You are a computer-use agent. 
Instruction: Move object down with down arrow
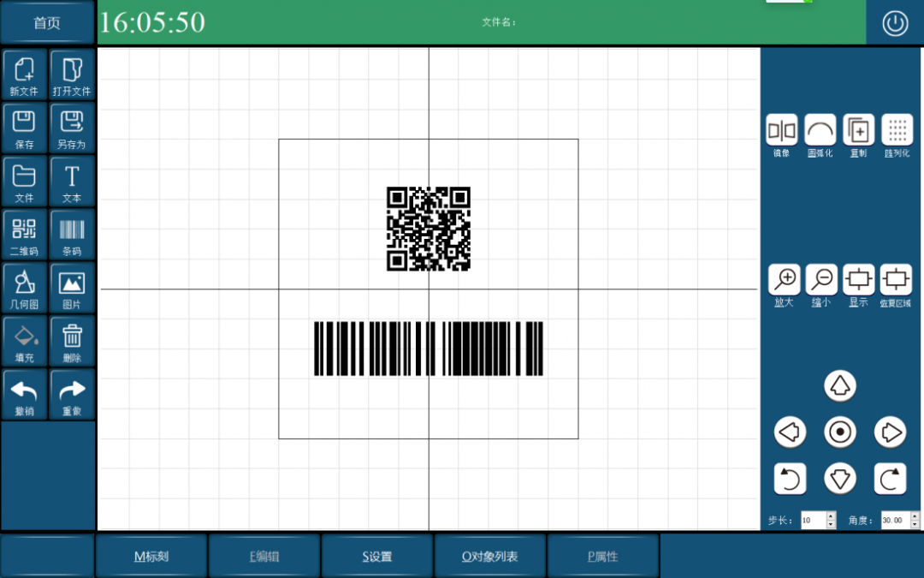pos(840,479)
